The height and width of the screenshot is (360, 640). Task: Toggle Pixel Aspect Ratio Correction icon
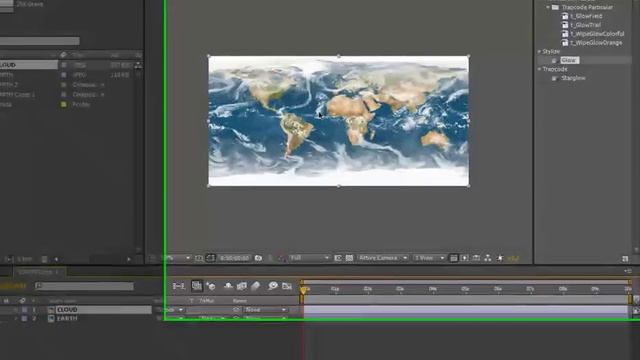pyautogui.click(x=453, y=258)
